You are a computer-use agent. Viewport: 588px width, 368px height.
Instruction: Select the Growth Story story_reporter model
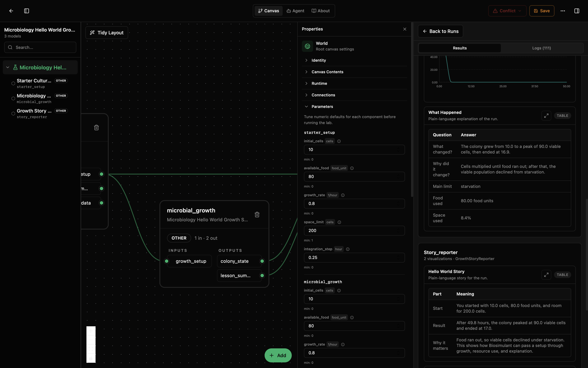[40, 113]
